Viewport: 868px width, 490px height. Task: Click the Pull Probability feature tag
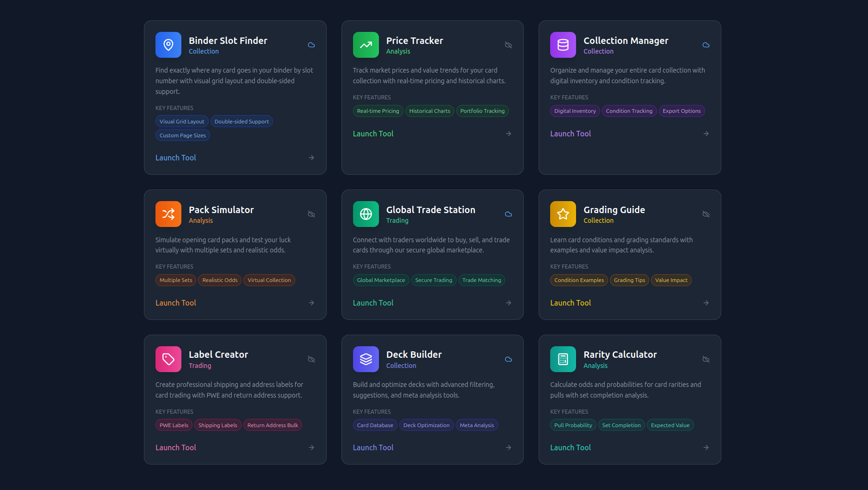click(573, 425)
